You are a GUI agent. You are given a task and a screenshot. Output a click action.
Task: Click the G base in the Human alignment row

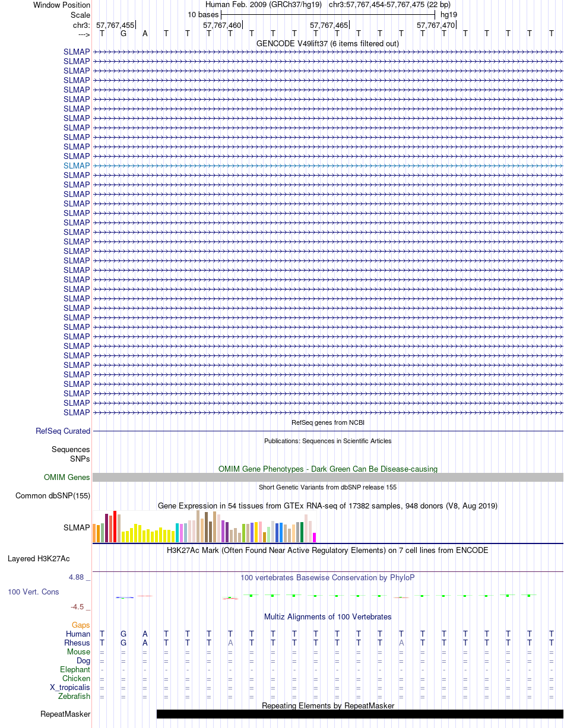tap(123, 634)
